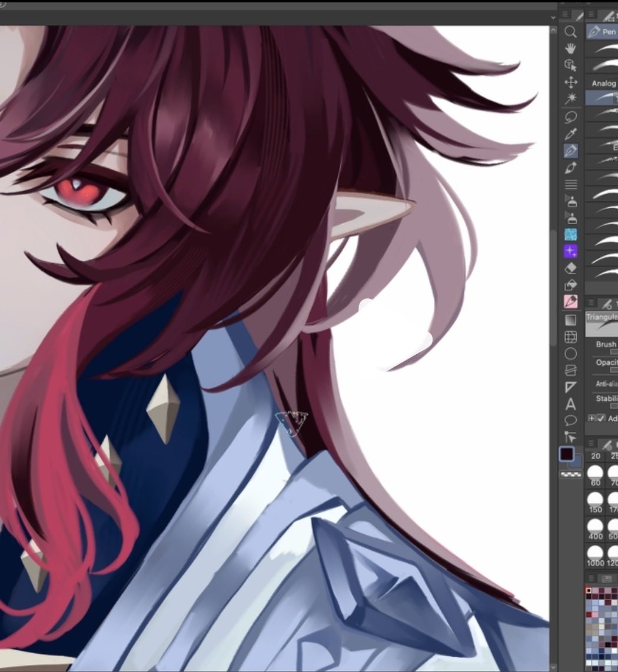Screen dimensions: 618x672
Task: Select the pointer-with-line tool below Balloon
Action: coord(570,437)
